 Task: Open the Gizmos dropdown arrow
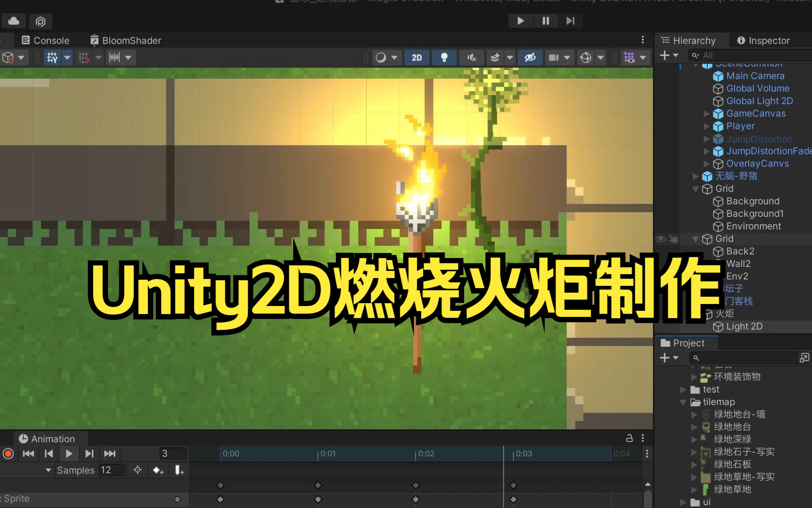click(x=601, y=58)
